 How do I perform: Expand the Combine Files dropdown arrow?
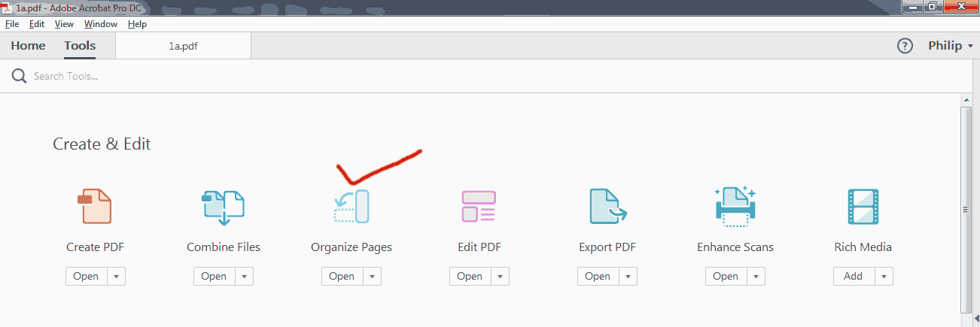tap(244, 276)
